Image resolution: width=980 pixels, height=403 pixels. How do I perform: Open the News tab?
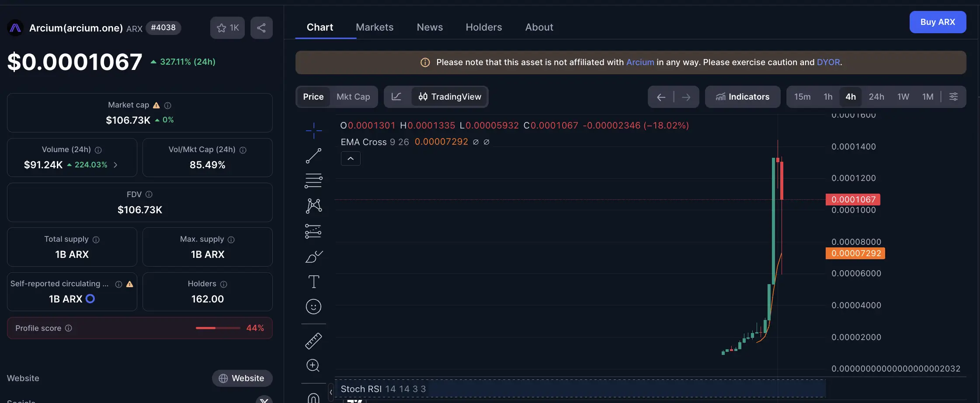(x=430, y=27)
